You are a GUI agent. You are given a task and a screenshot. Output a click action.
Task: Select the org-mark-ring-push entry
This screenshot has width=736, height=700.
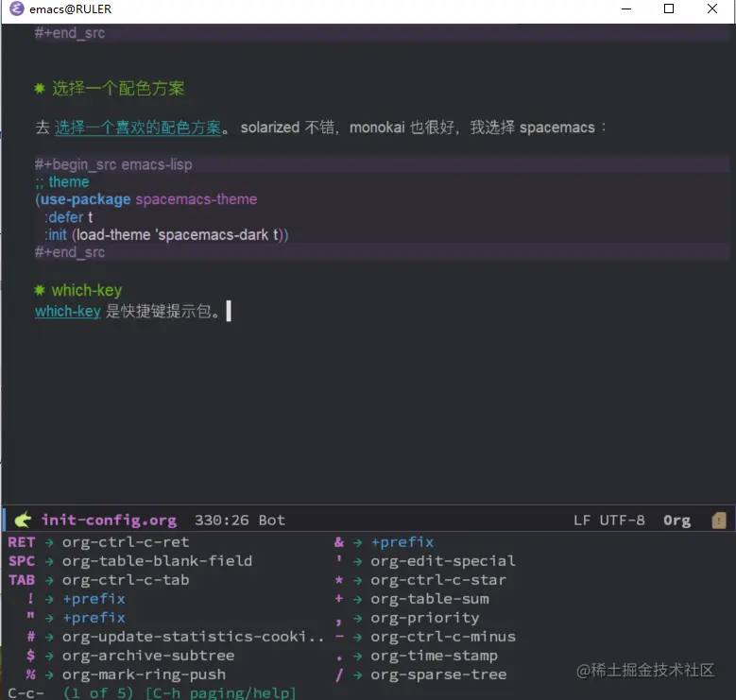144,674
